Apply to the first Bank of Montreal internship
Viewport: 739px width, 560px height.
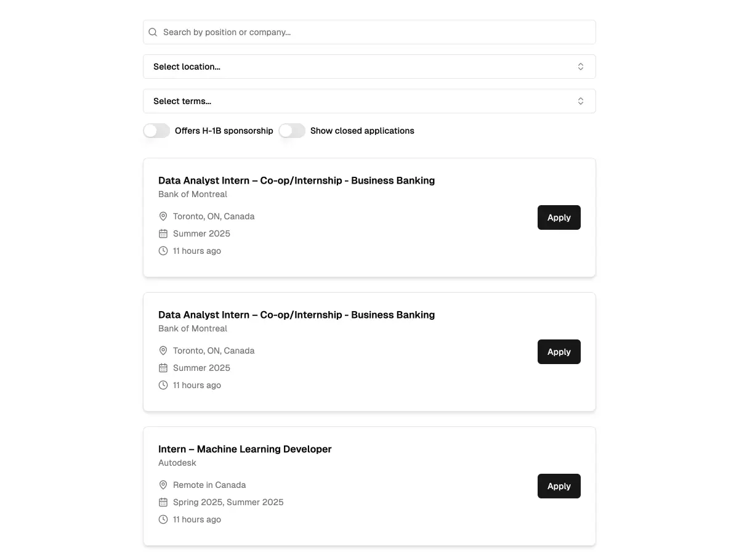click(x=559, y=217)
